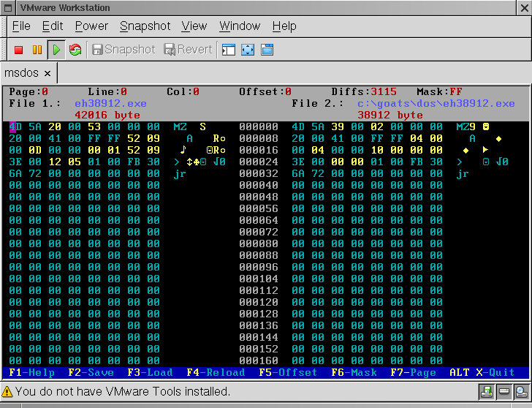The width and height of the screenshot is (532, 408).
Task: Click the hard disk status icon
Action: coord(503,392)
